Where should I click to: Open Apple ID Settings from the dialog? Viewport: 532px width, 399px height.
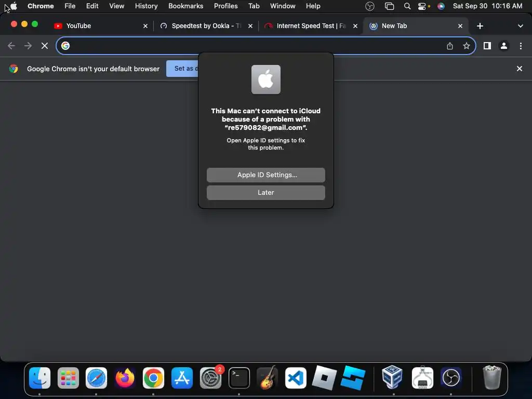[x=265, y=175]
